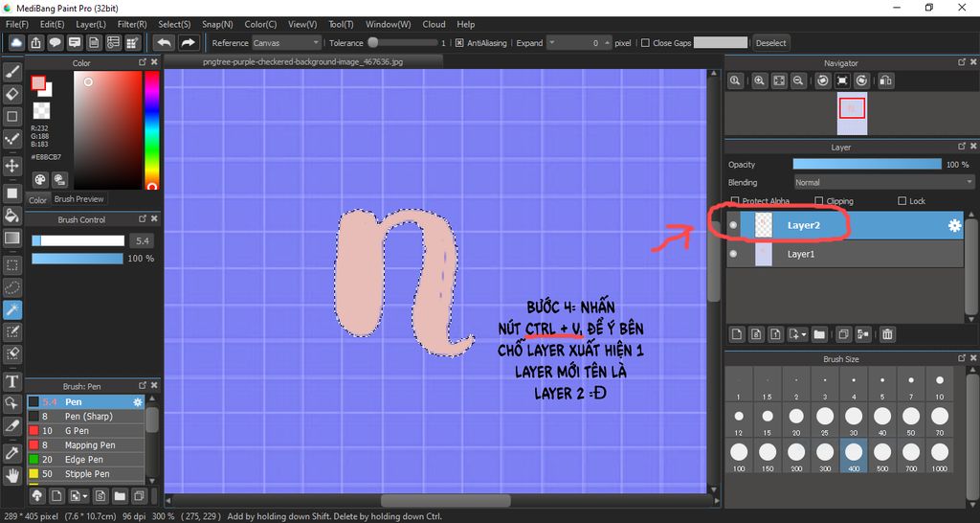This screenshot has height=523, width=980.
Task: Click the Deselect button
Action: (x=771, y=43)
